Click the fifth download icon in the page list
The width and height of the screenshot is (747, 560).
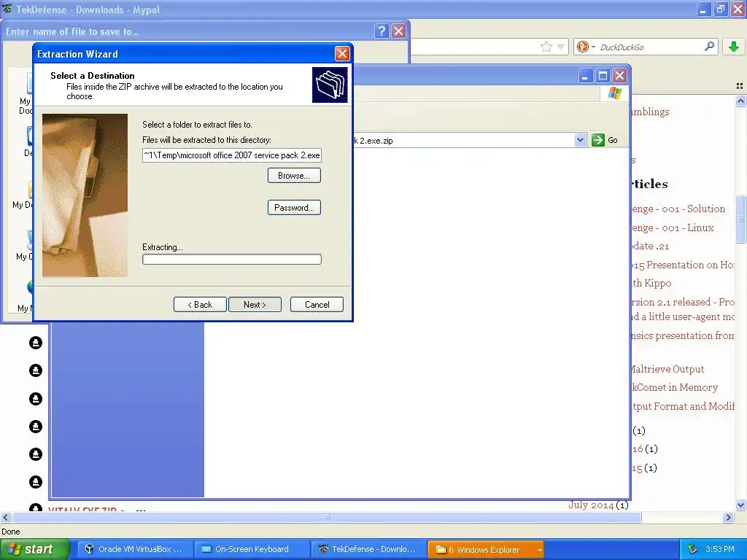point(36,454)
